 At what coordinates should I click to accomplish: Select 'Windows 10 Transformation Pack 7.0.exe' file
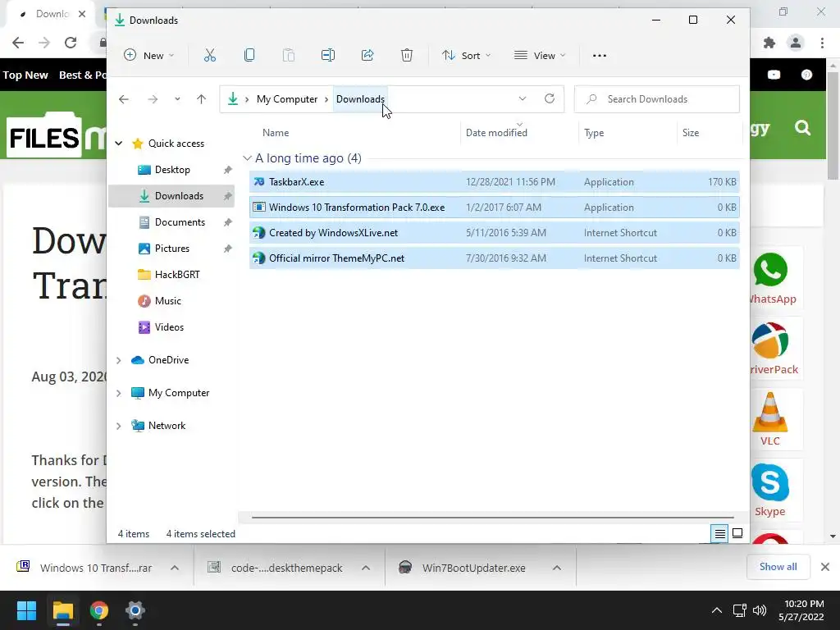495,208
